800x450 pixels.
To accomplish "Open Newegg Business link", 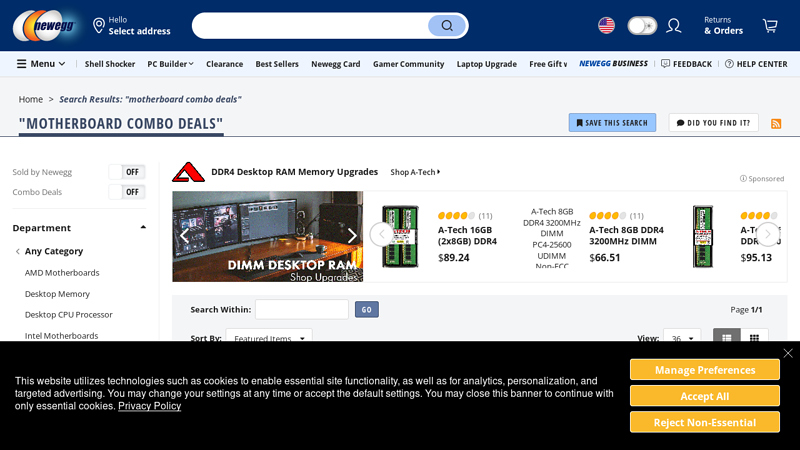I will [613, 64].
